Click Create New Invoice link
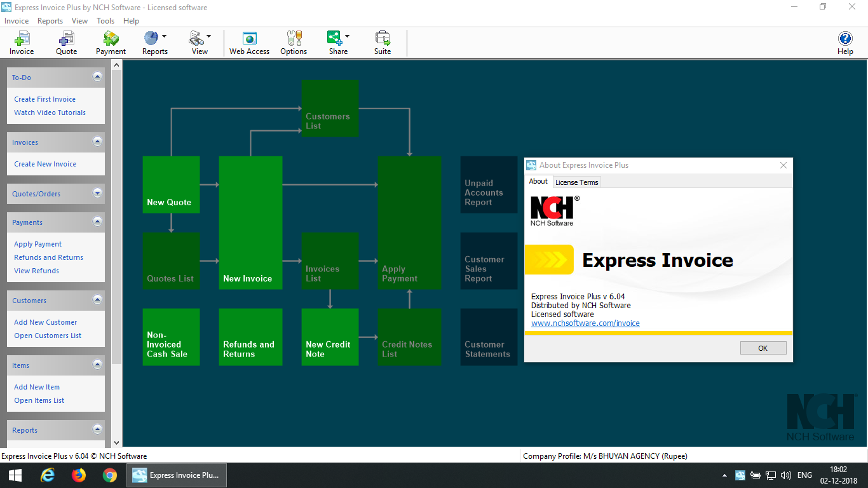Screen dimensions: 868x488 pos(45,164)
